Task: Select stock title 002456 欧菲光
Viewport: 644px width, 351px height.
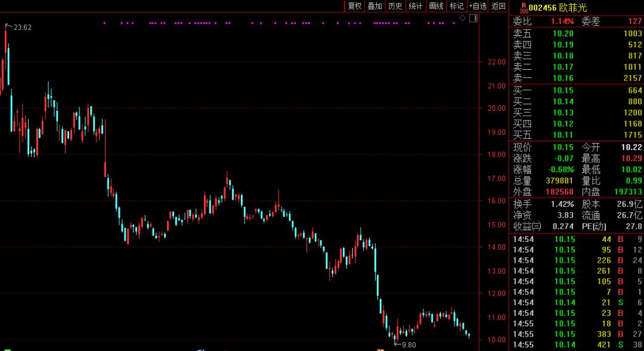Action: click(558, 7)
